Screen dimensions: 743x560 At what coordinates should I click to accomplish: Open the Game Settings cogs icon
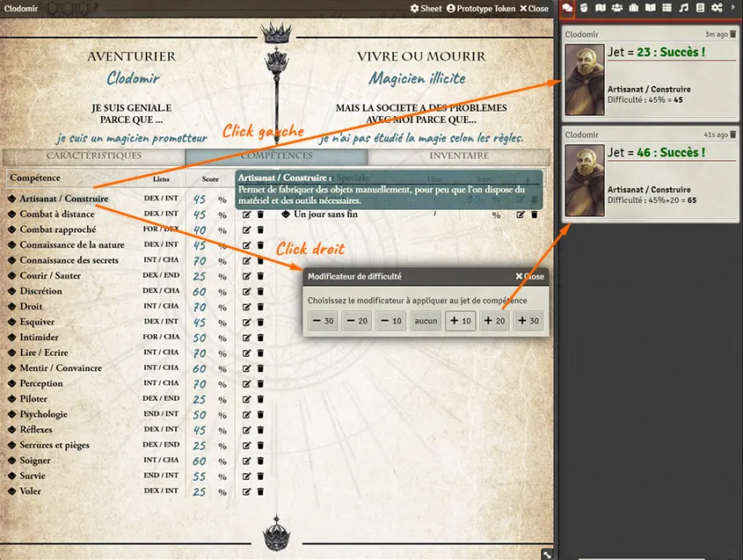point(717,8)
